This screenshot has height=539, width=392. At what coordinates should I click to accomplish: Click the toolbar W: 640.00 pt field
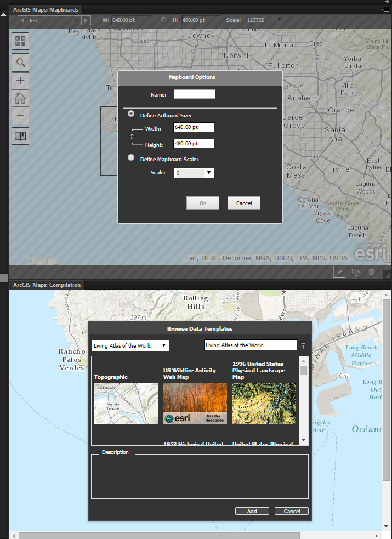coord(131,20)
